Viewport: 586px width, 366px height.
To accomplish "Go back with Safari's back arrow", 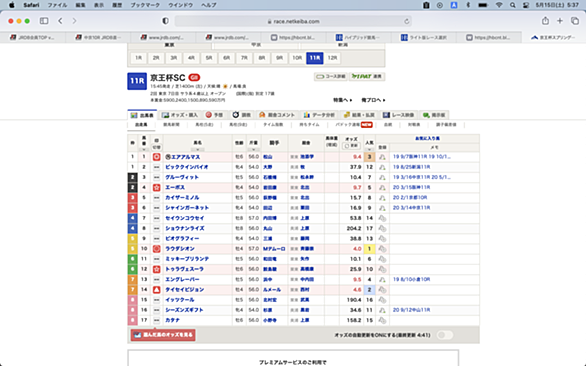I will pyautogui.click(x=61, y=21).
